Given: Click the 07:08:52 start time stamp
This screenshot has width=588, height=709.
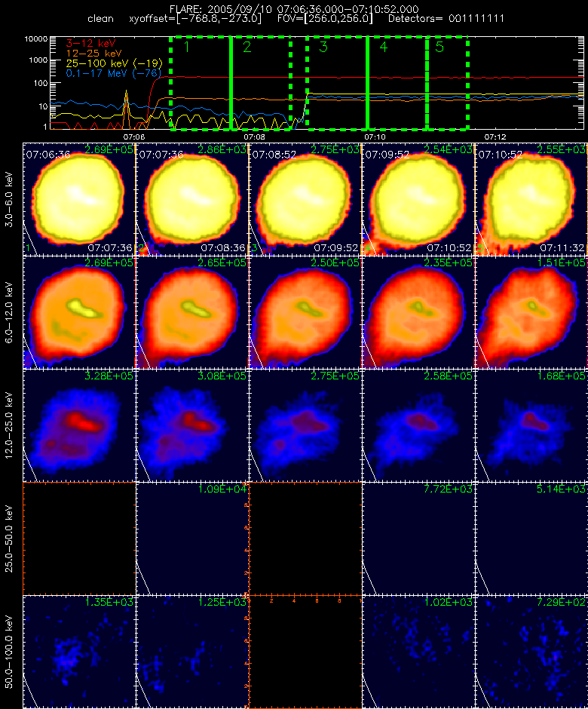Looking at the screenshot, I should (274, 155).
